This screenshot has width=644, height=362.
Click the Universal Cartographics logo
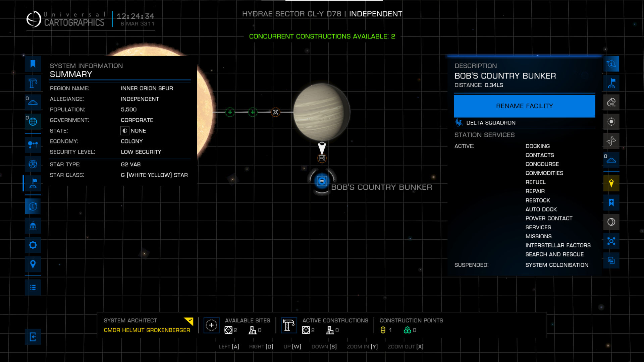[65, 19]
